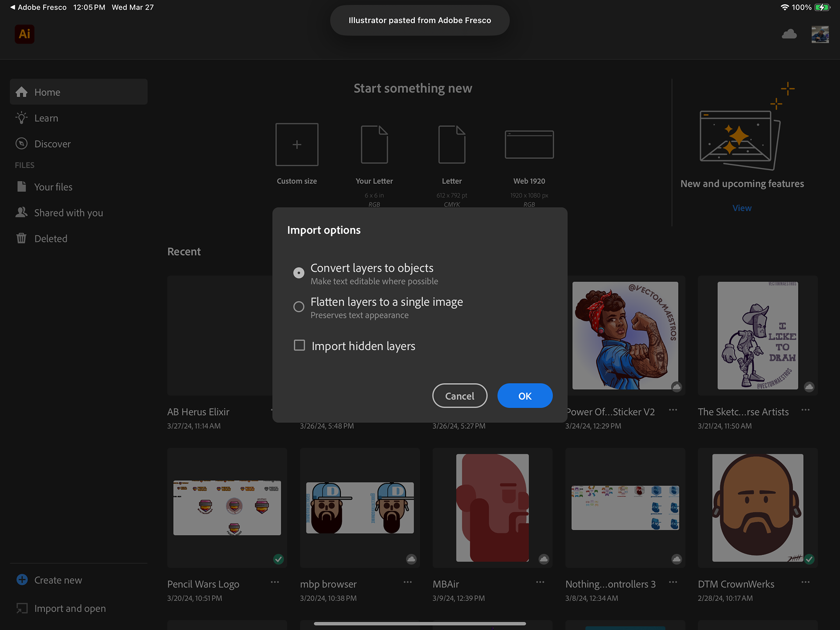The width and height of the screenshot is (840, 630).
Task: Click the Create new plus icon
Action: tap(22, 580)
